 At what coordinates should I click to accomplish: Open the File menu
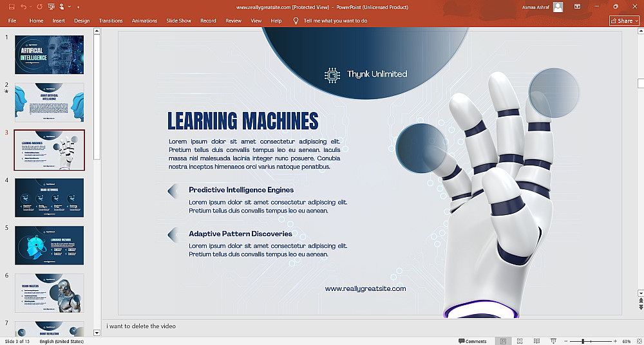pos(12,21)
